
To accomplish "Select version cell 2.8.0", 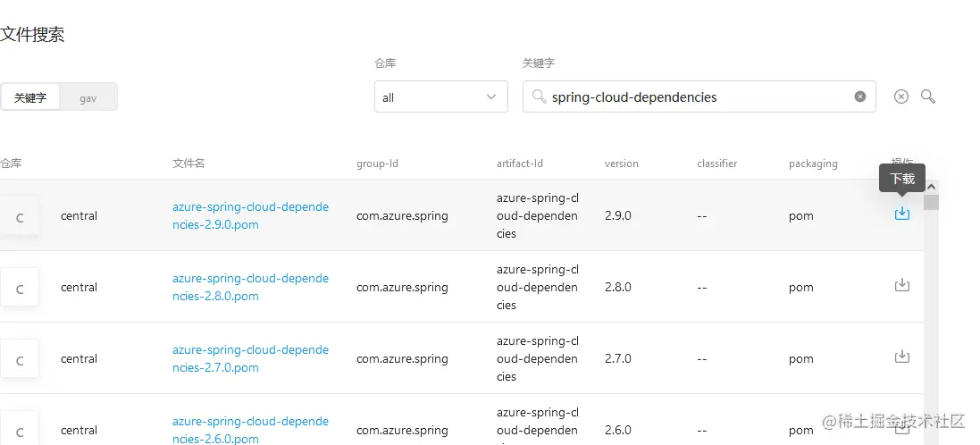I will point(618,287).
